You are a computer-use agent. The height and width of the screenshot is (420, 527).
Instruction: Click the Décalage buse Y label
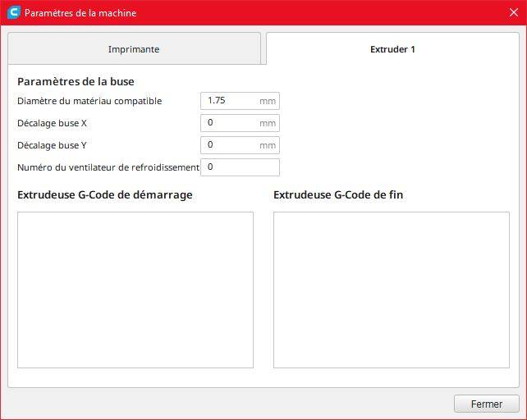[52, 145]
